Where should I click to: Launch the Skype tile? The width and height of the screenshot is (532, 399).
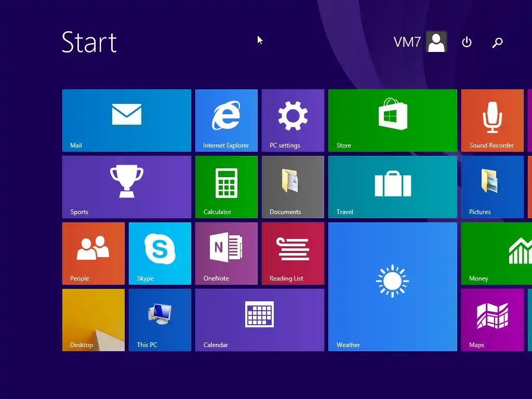[x=160, y=254]
